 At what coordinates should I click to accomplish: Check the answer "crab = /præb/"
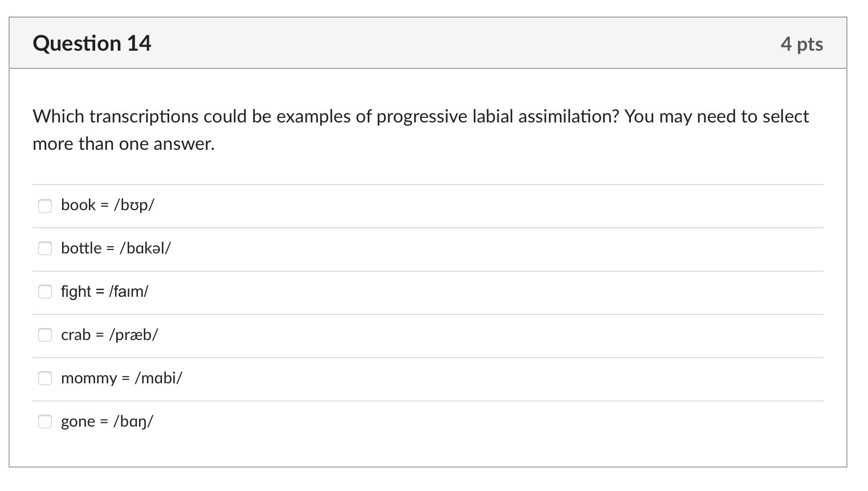pos(44,335)
